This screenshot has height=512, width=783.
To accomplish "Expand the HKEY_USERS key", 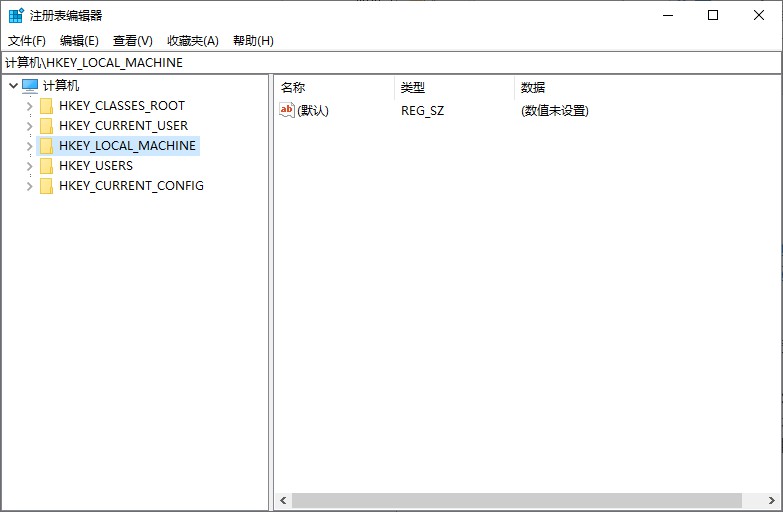I will [x=29, y=166].
